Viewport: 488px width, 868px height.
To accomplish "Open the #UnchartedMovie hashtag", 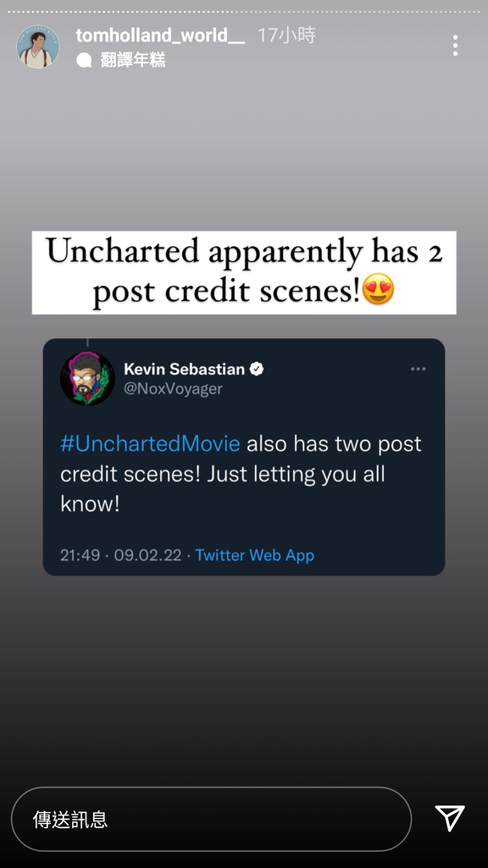I will 150,443.
